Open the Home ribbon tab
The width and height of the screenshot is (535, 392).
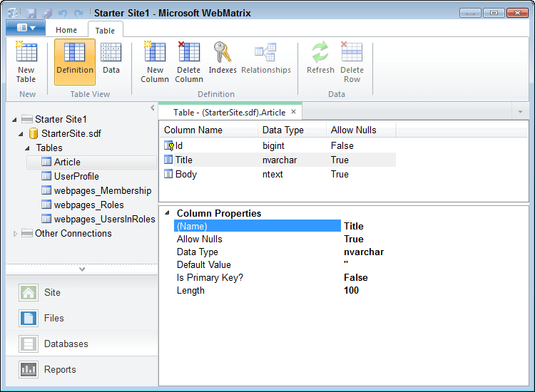coord(66,30)
